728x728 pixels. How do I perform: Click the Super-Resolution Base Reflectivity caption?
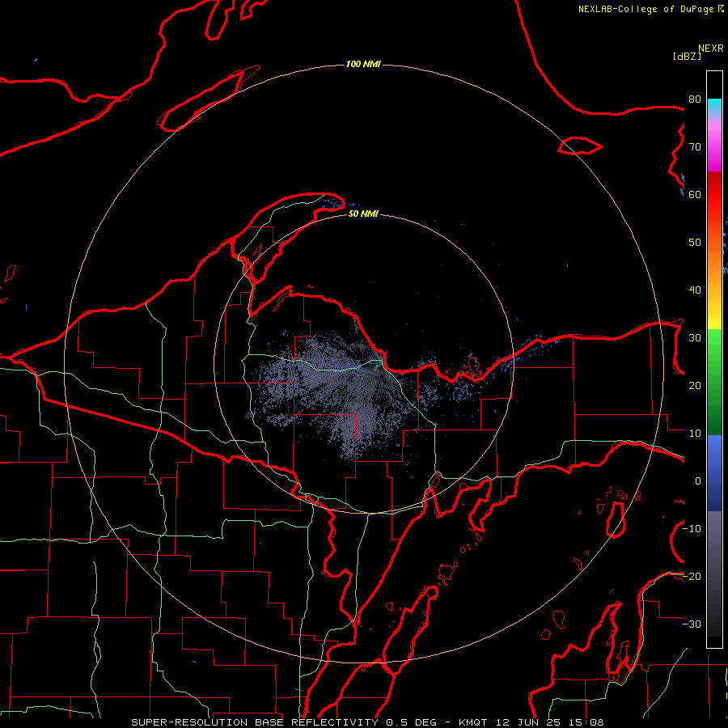[x=368, y=722]
